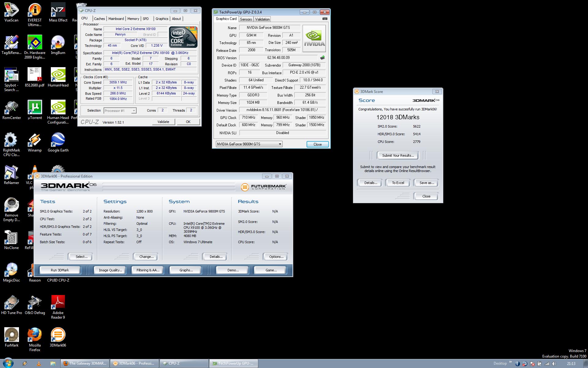Open 8512680.pdf file on desktop
Image resolution: width=588 pixels, height=368 pixels.
[x=35, y=77]
